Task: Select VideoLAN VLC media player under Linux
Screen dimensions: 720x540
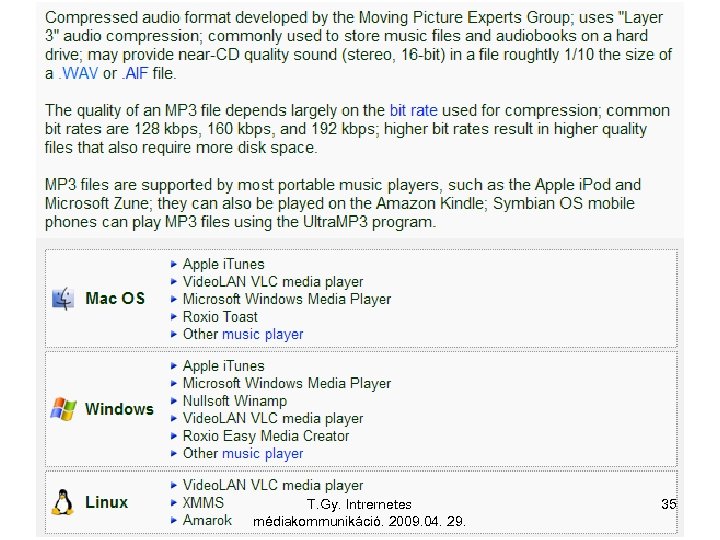Action: (x=272, y=486)
